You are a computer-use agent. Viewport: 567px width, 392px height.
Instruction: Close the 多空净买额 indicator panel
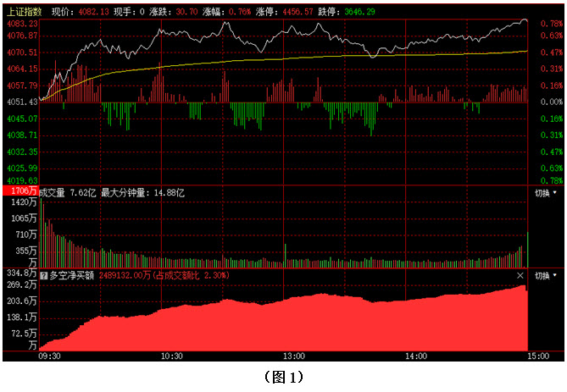pos(520,276)
